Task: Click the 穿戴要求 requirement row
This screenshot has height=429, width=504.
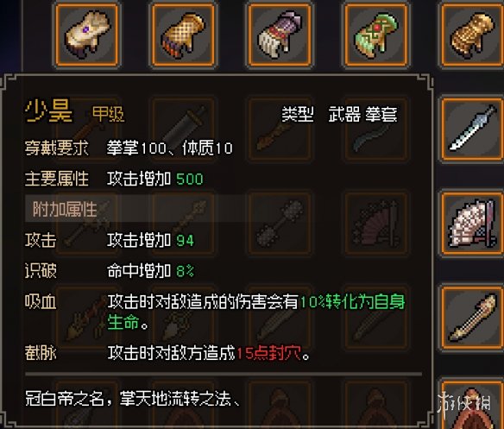Action: (x=129, y=148)
